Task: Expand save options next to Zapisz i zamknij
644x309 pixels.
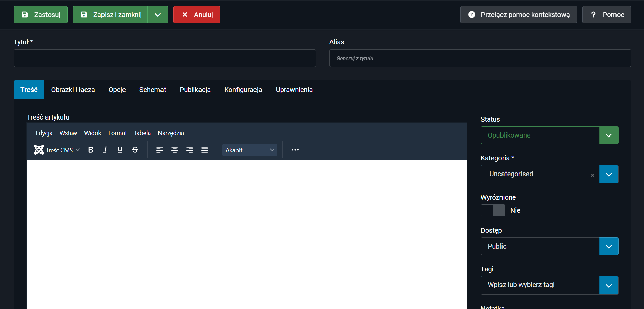Action: [x=158, y=15]
